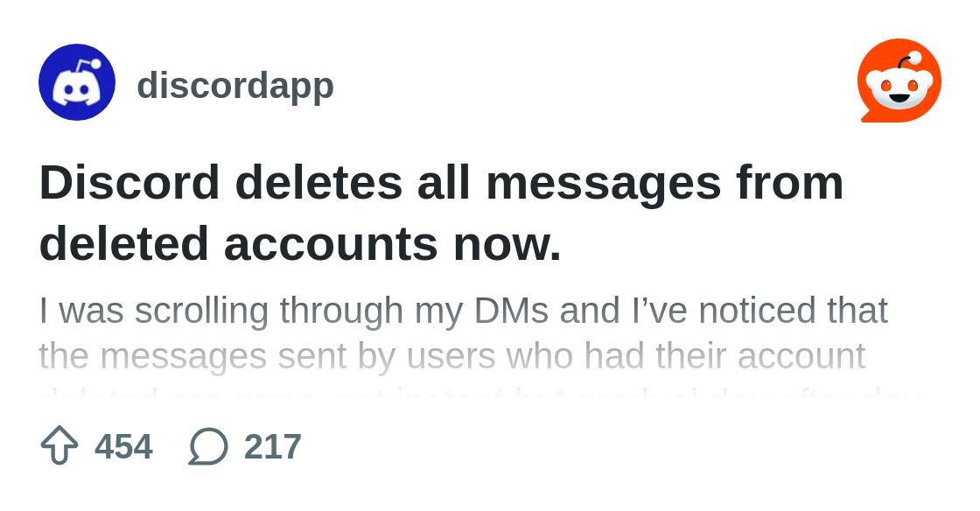Visit the discordapp subreddit name link
This screenshot has width=980, height=511.
[x=235, y=86]
